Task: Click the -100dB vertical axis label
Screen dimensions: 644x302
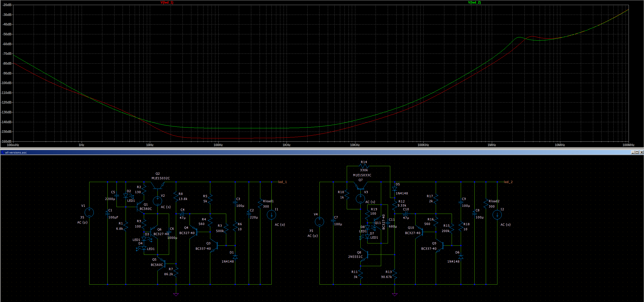Action: coord(6,83)
